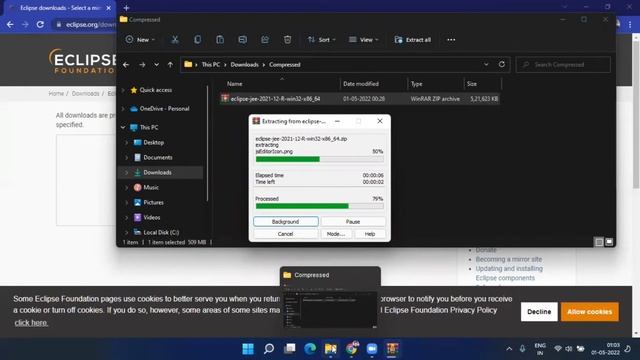
Task: Click the Share icon in Explorer toolbar
Action: click(x=265, y=40)
